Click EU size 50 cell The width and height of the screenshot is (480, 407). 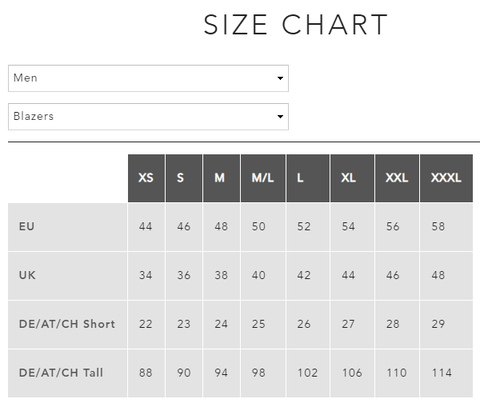tap(263, 227)
